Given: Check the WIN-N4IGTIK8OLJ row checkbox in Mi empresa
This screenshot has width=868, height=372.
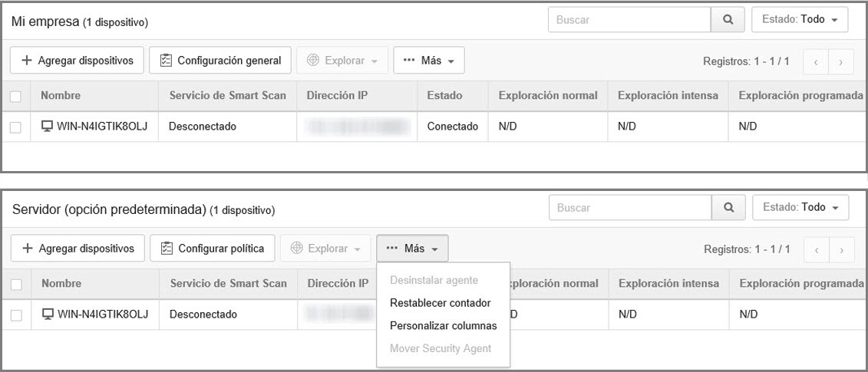Looking at the screenshot, I should pyautogui.click(x=15, y=127).
